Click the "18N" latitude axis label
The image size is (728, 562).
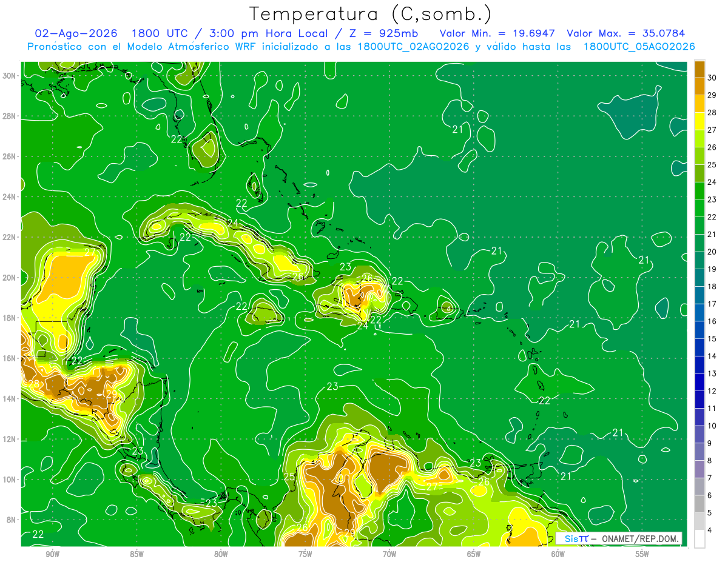[x=10, y=318]
